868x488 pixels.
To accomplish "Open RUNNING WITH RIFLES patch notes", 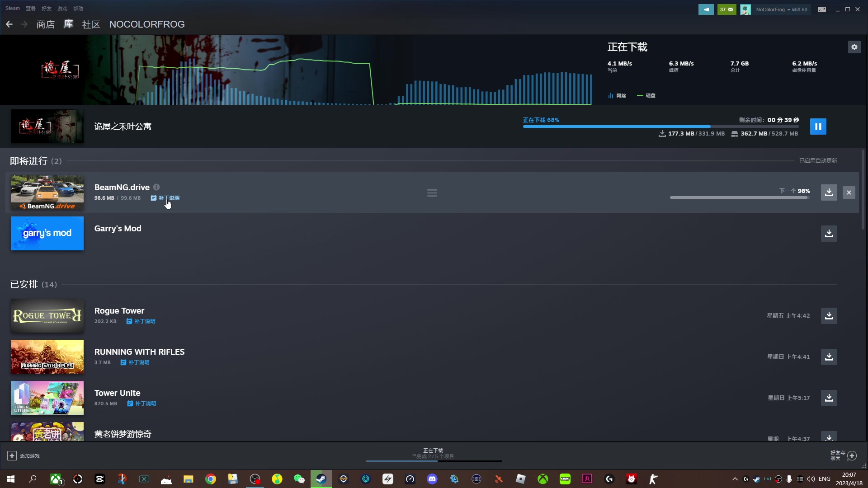I will [135, 362].
